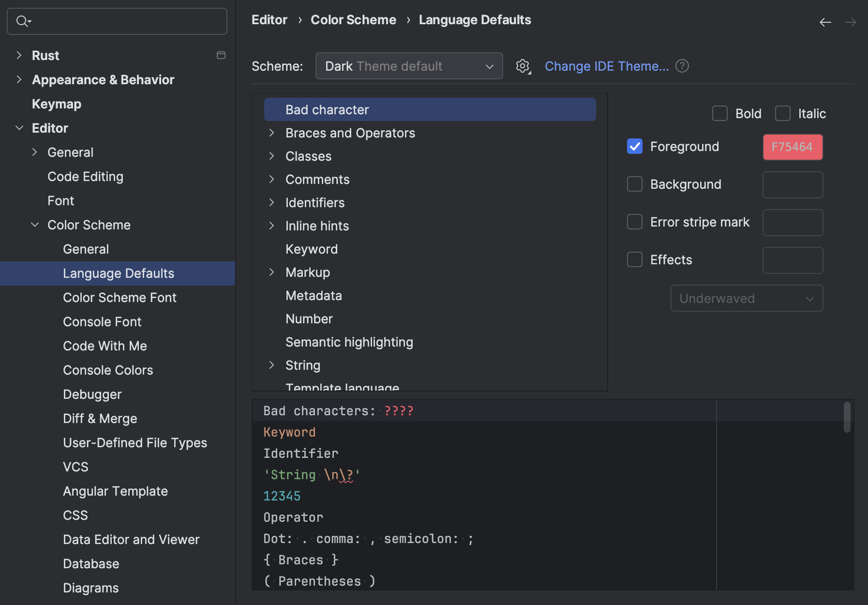Viewport: 868px width, 605px height.
Task: Enable the Bold checkbox
Action: point(720,114)
